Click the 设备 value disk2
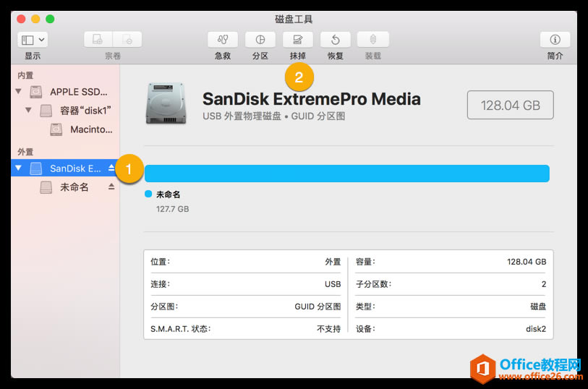This screenshot has height=389, width=588. [536, 329]
